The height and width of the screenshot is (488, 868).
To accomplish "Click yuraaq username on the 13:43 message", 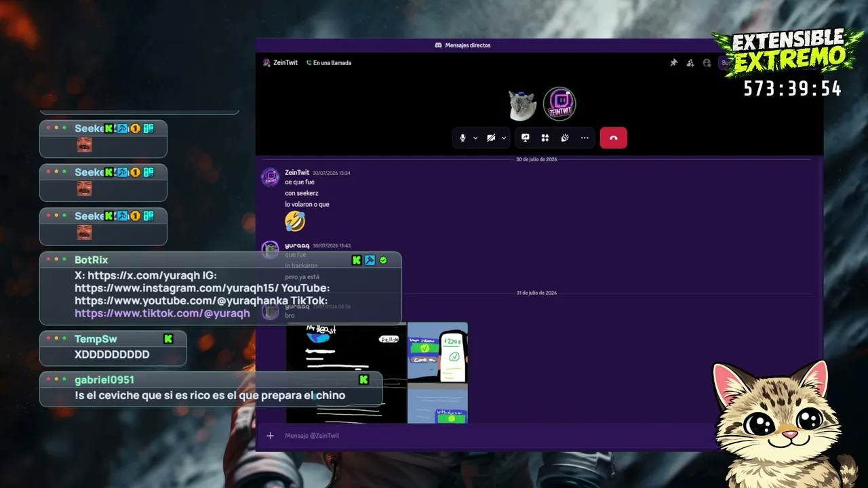I will click(x=297, y=245).
